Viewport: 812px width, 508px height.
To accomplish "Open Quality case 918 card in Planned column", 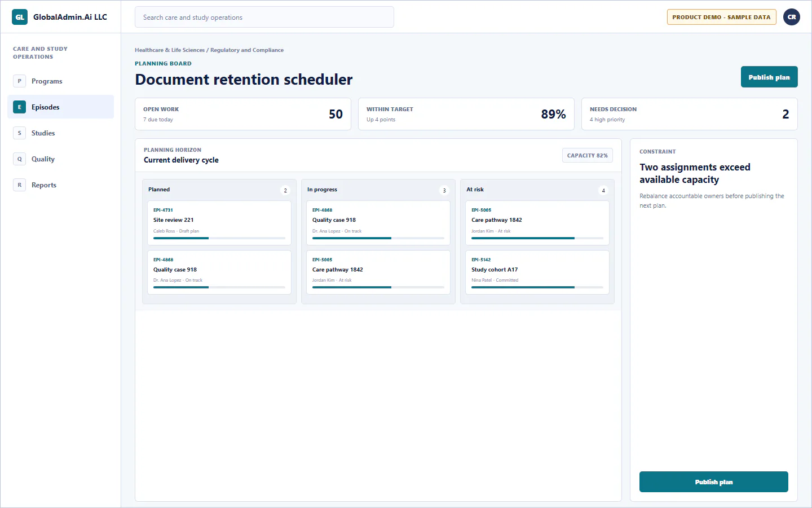I will click(x=219, y=272).
